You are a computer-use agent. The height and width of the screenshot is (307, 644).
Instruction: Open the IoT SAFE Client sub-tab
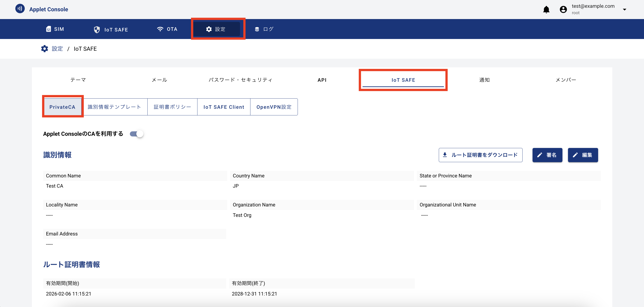(224, 107)
